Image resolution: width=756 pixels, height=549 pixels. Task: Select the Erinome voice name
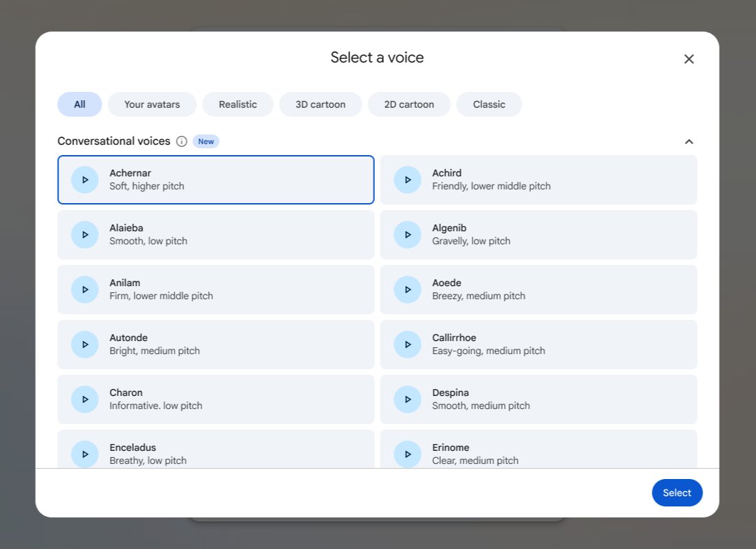coord(451,448)
